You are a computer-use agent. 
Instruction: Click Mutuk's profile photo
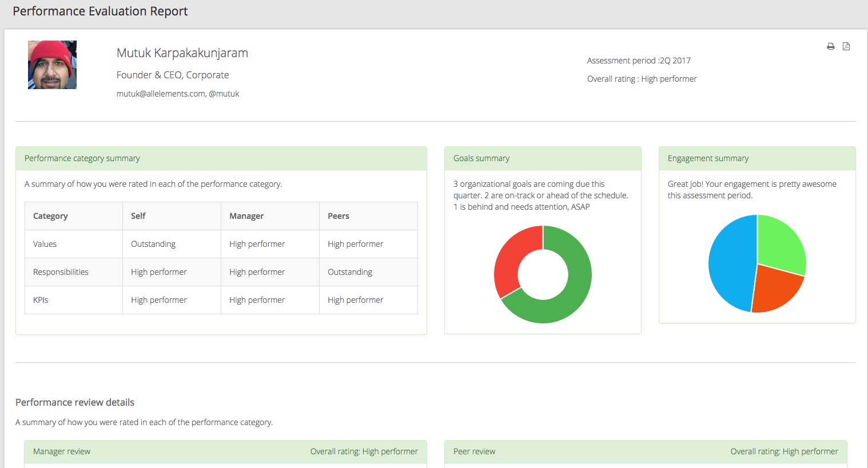pos(52,65)
